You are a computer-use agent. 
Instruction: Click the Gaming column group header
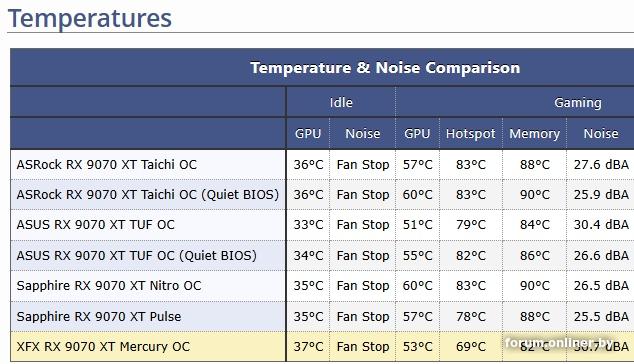click(577, 103)
